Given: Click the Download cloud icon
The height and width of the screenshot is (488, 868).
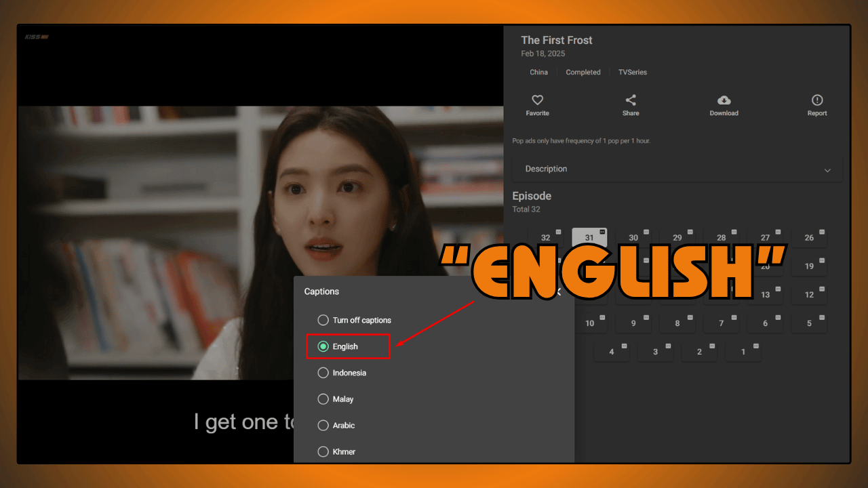Looking at the screenshot, I should 724,100.
